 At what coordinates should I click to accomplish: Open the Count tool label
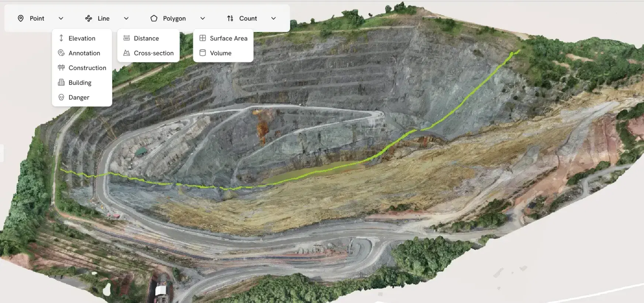coord(248,18)
